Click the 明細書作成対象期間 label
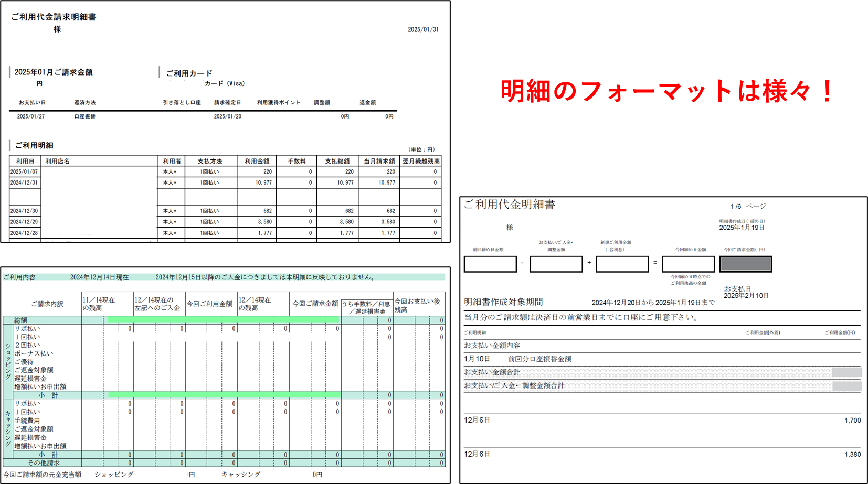This screenshot has height=484, width=868. 503,303
